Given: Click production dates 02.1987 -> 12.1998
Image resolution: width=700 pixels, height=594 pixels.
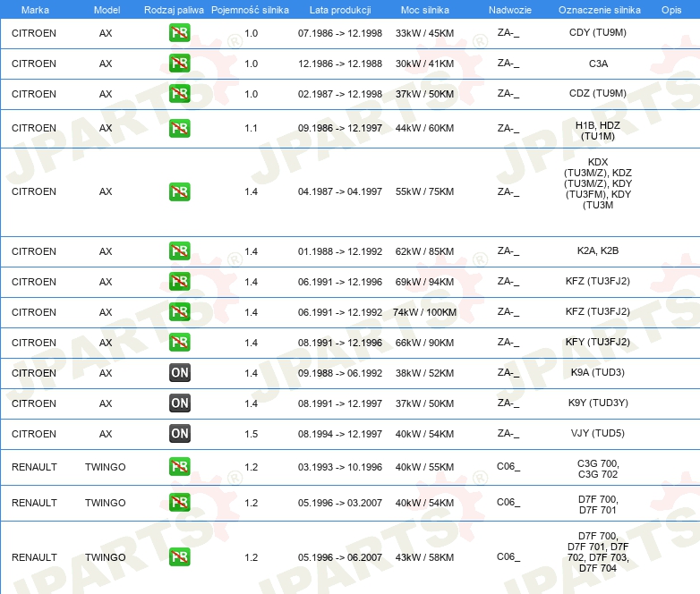Looking at the screenshot, I should pyautogui.click(x=340, y=94).
